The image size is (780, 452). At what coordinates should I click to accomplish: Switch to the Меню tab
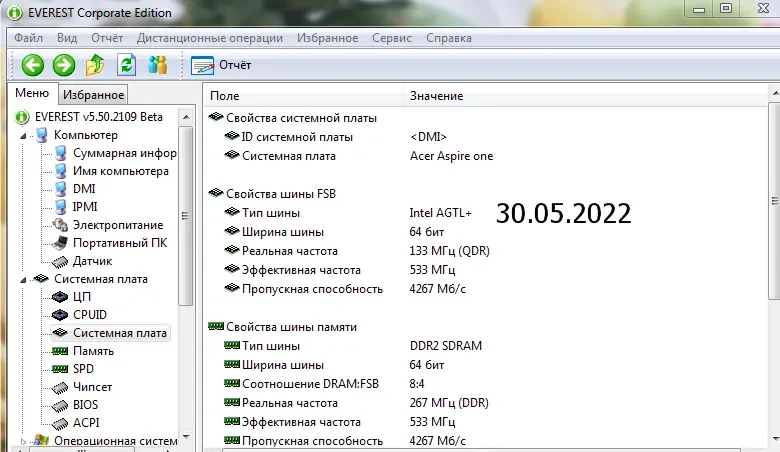(32, 93)
